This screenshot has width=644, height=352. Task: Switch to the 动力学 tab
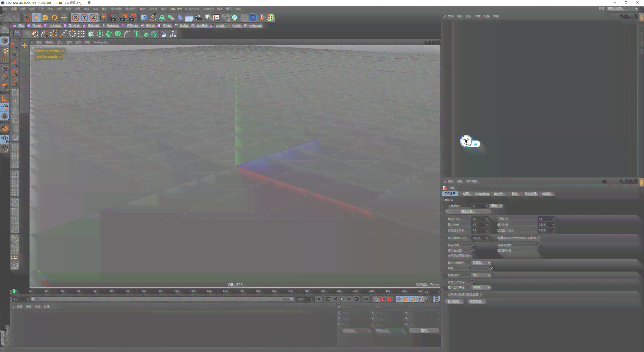coord(498,194)
